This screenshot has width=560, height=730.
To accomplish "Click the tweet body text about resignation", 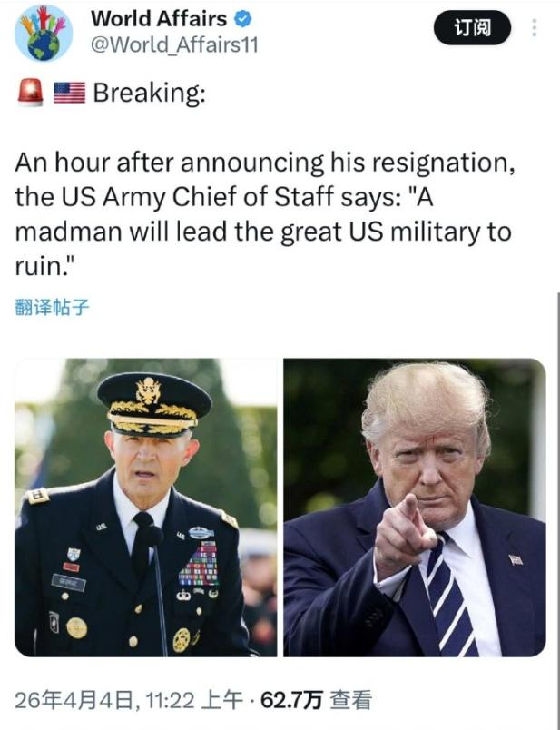I will (x=265, y=214).
